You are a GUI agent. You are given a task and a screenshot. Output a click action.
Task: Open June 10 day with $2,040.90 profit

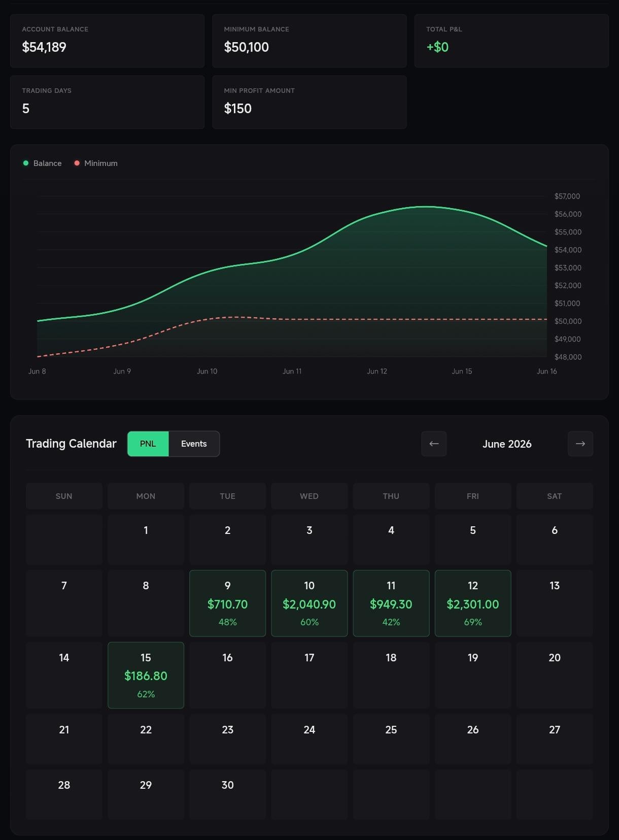[x=309, y=603]
